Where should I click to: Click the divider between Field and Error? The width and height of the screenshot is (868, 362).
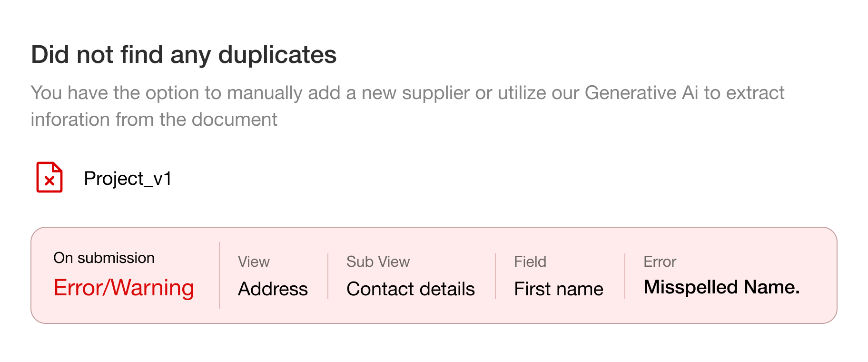click(625, 276)
